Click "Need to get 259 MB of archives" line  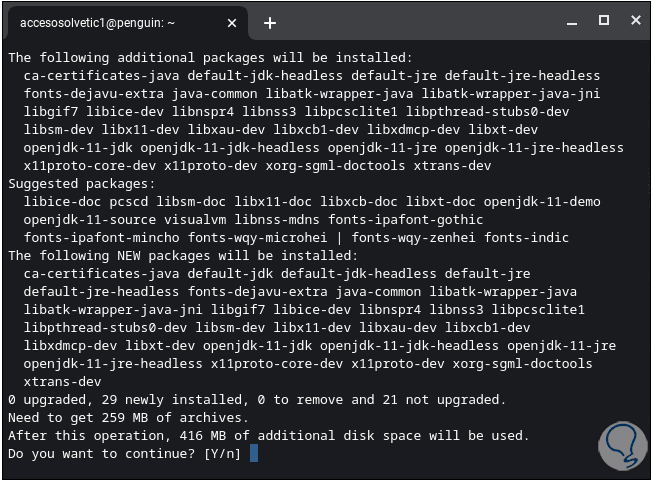pos(127,417)
